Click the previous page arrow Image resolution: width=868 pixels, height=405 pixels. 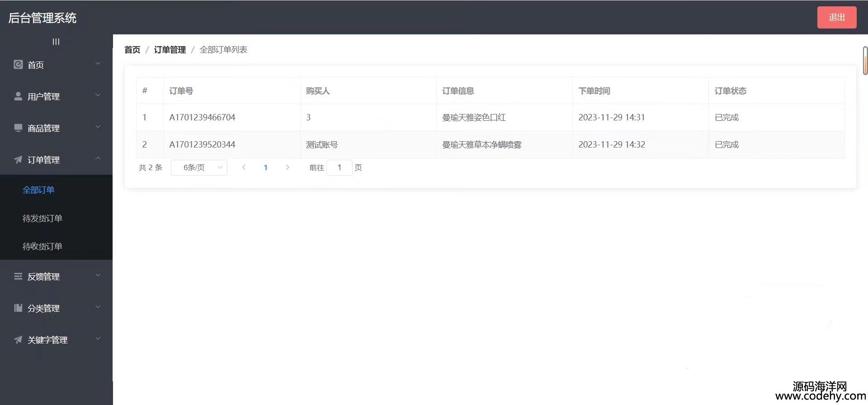pyautogui.click(x=244, y=167)
